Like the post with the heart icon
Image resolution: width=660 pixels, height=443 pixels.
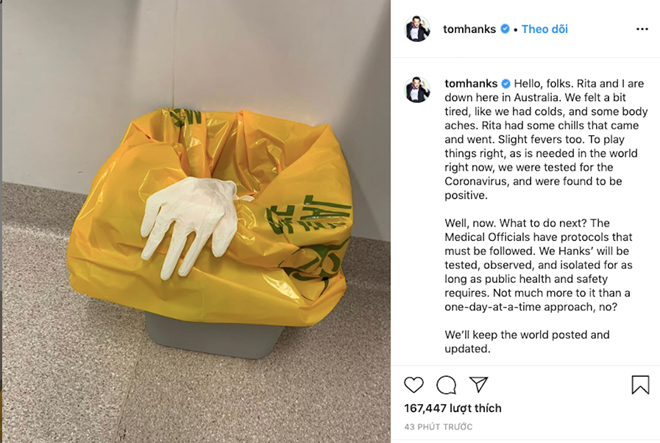tap(414, 385)
